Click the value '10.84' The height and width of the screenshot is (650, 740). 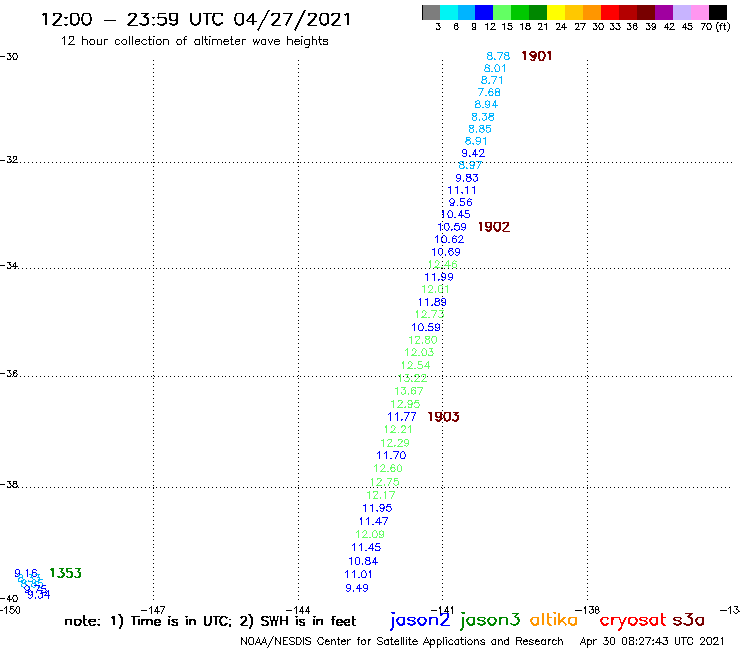click(363, 561)
